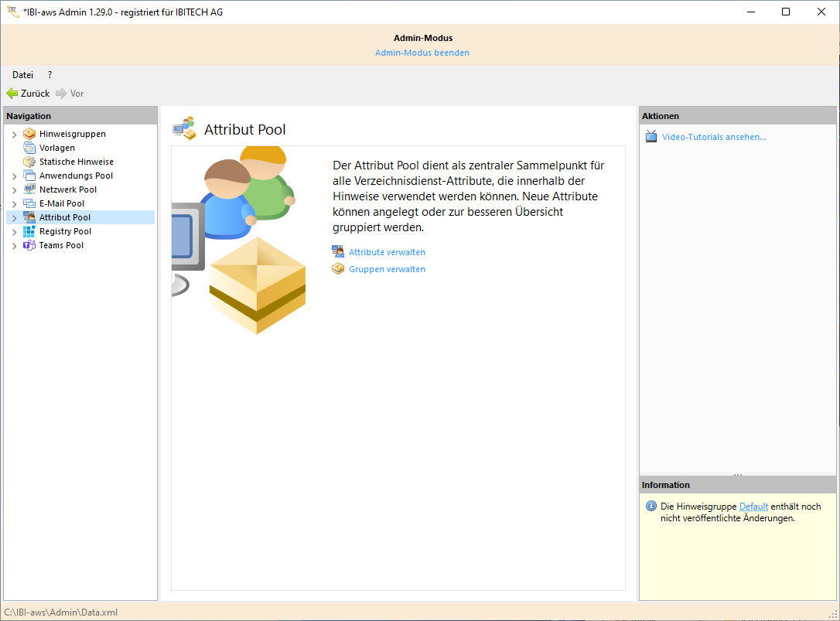This screenshot has width=840, height=621.
Task: Click the Hinweisgruppen box icon in navigation
Action: pyautogui.click(x=29, y=134)
